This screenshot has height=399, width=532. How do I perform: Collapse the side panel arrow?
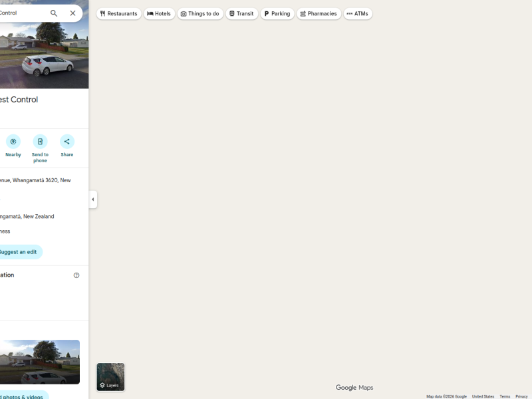pos(92,199)
